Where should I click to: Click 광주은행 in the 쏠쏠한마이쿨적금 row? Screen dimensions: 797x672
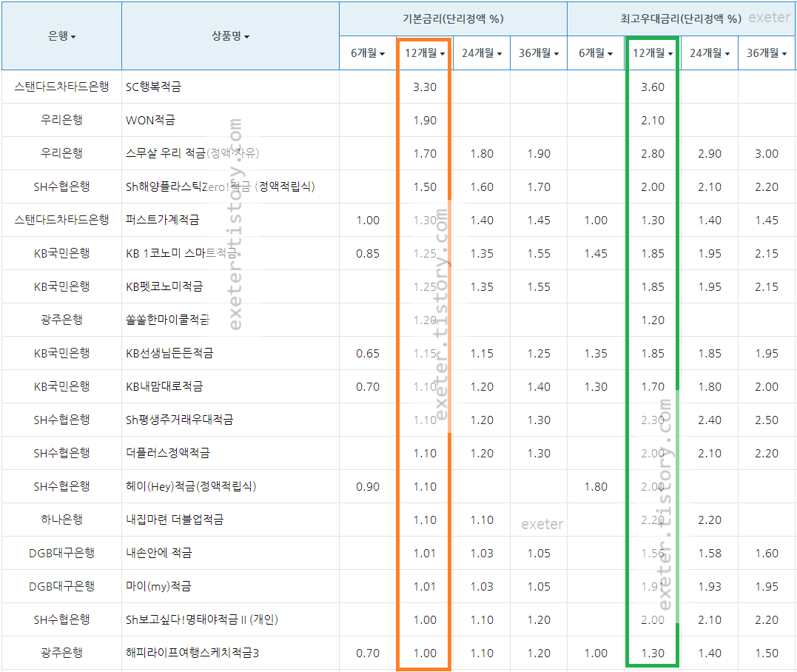pyautogui.click(x=61, y=320)
